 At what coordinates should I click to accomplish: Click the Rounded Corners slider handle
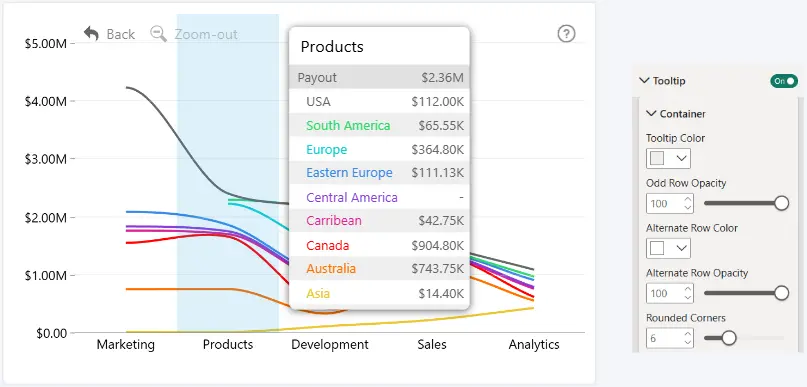click(x=729, y=338)
